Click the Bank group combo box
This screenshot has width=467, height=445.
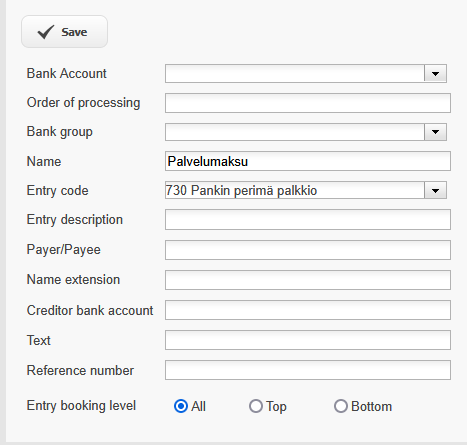[306, 132]
